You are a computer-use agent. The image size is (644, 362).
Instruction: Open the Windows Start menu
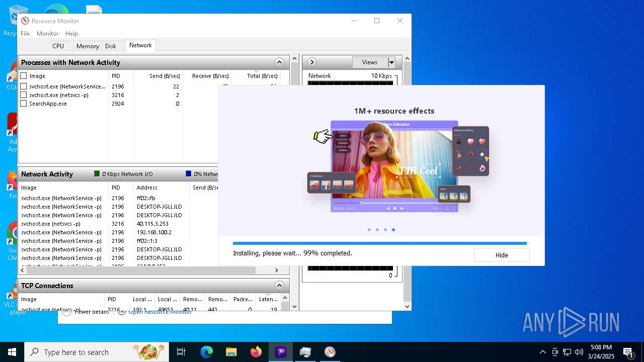click(12, 352)
